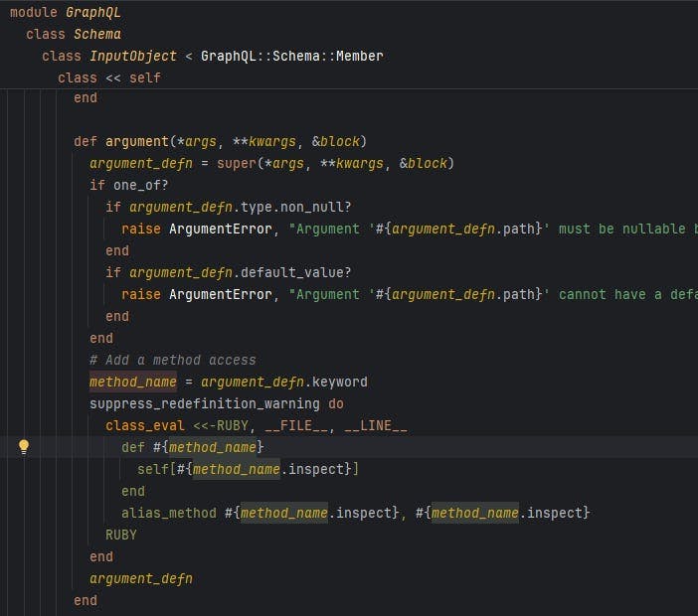
Task: Click '&block' in the def argument parameters
Action: (336, 141)
